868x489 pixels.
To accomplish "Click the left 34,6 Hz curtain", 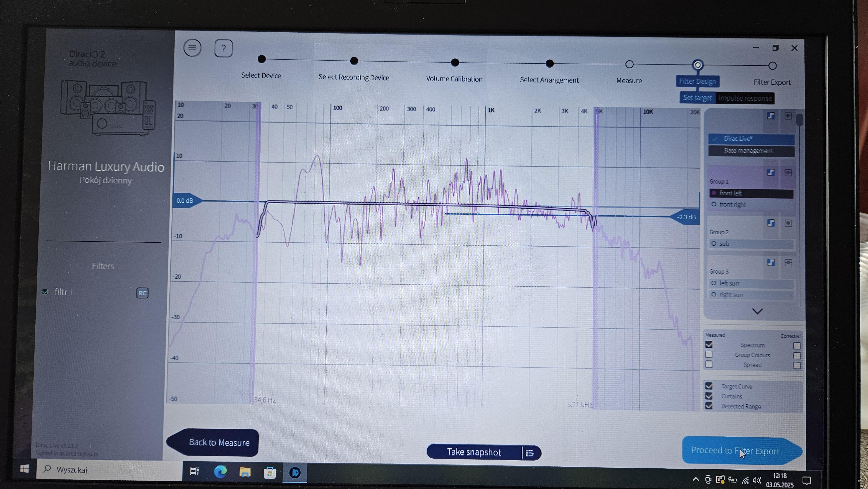I will [256, 253].
